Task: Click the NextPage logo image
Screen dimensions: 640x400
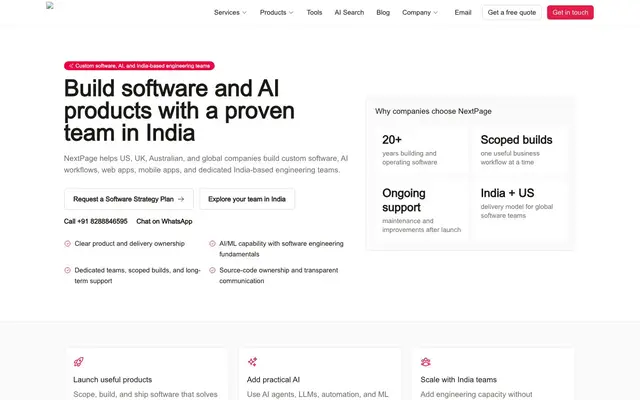Action: 50,6
